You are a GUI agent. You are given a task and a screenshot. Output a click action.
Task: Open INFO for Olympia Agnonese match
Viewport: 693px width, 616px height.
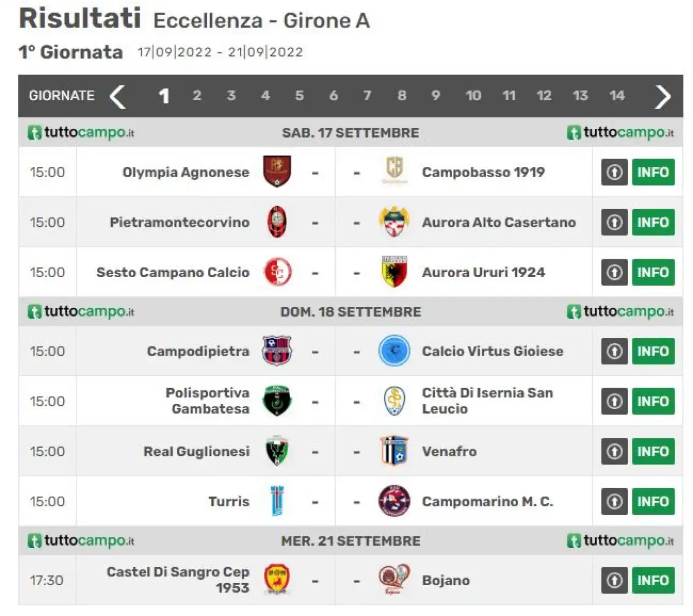[x=653, y=172]
